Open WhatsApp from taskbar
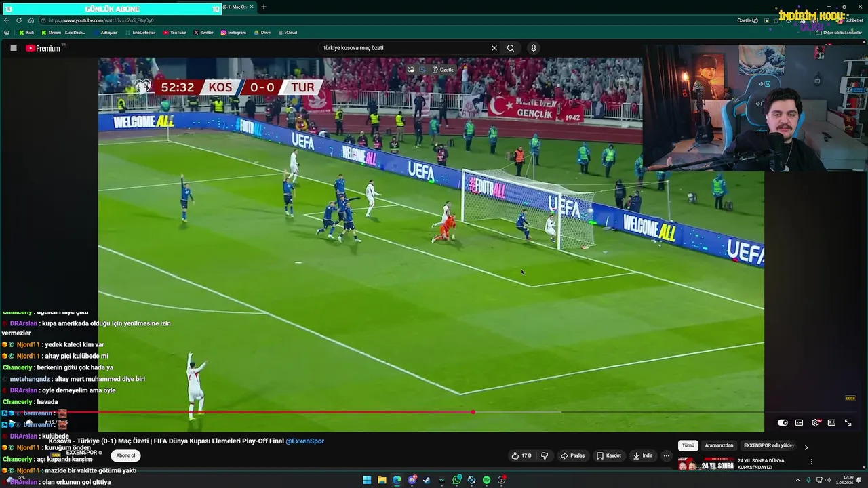 coord(457,480)
